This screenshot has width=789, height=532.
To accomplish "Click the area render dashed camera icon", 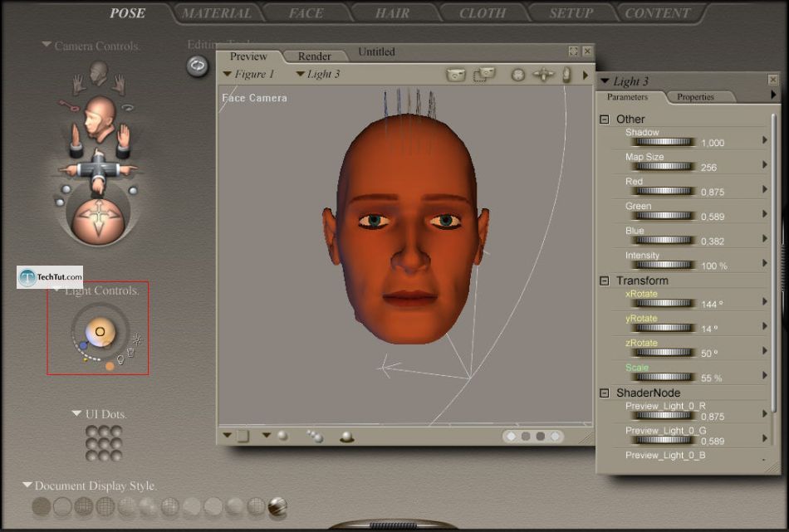I will coord(483,75).
